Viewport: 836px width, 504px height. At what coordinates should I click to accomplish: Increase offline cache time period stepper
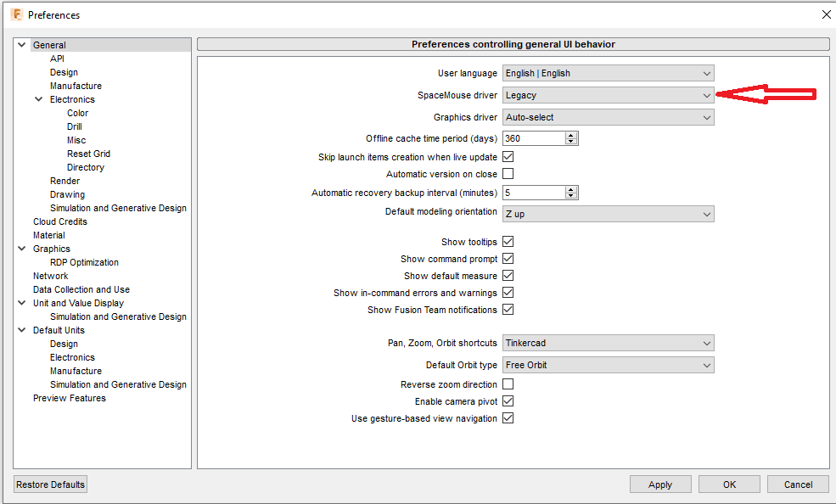[x=571, y=135]
